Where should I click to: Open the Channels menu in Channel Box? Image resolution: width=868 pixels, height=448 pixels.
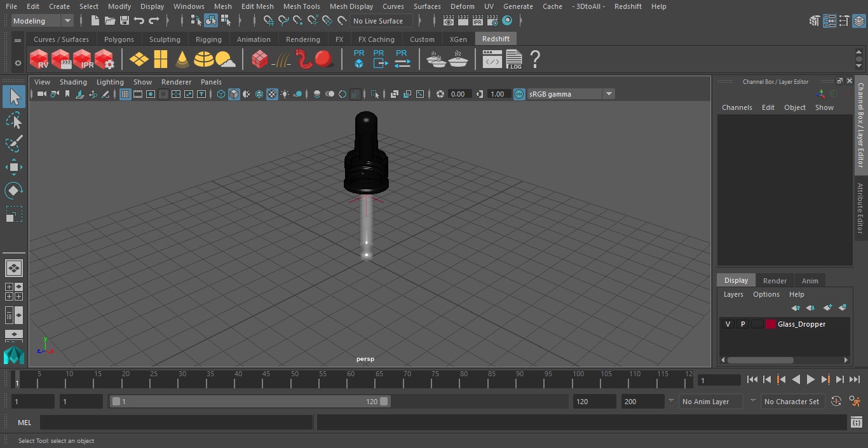[x=736, y=107]
